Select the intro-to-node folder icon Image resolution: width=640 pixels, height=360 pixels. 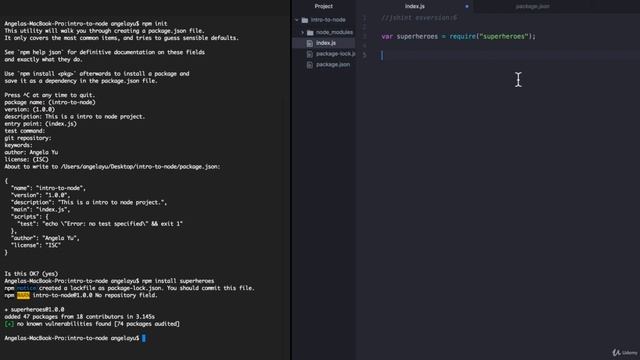(305, 20)
